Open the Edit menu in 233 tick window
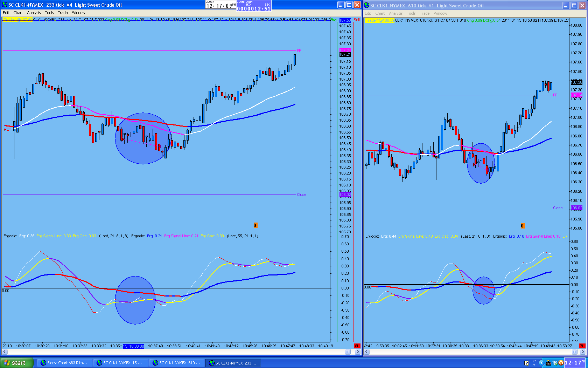588x368 pixels. [6, 13]
